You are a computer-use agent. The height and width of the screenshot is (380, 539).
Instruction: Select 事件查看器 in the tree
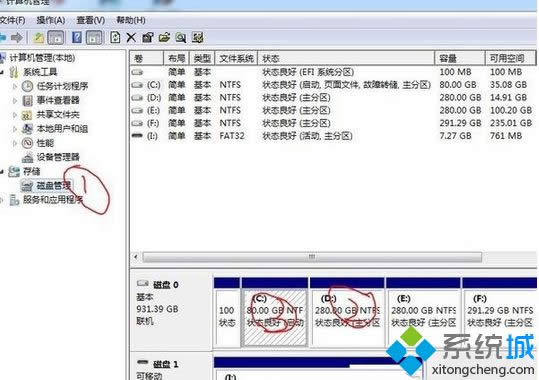[58, 100]
